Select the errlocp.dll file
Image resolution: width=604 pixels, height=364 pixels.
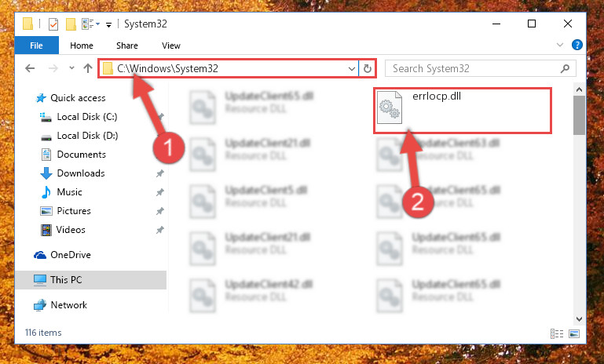click(x=463, y=111)
